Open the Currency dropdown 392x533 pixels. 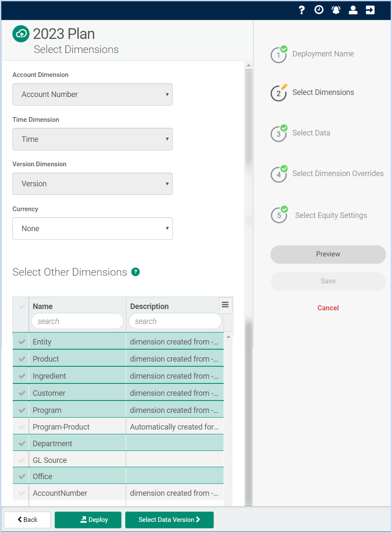coord(92,229)
